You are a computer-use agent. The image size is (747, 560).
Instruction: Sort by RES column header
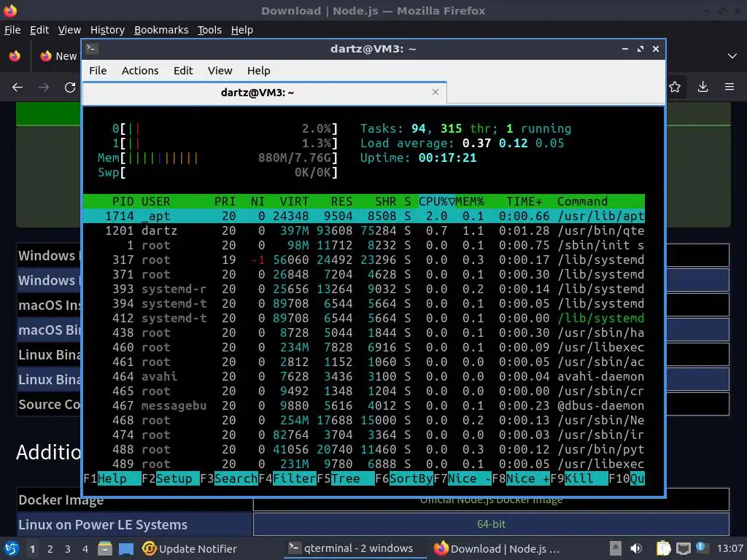point(341,201)
